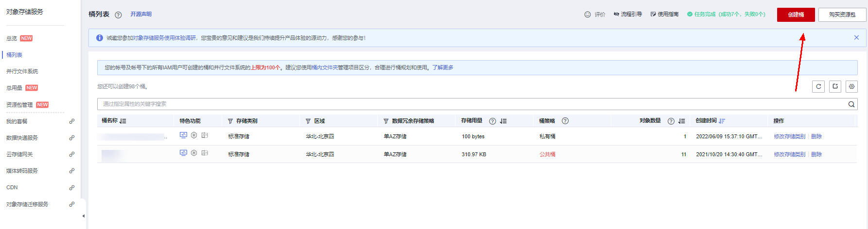868x229 pixels.
Task: Open 流程引导 process guide
Action: click(x=627, y=15)
